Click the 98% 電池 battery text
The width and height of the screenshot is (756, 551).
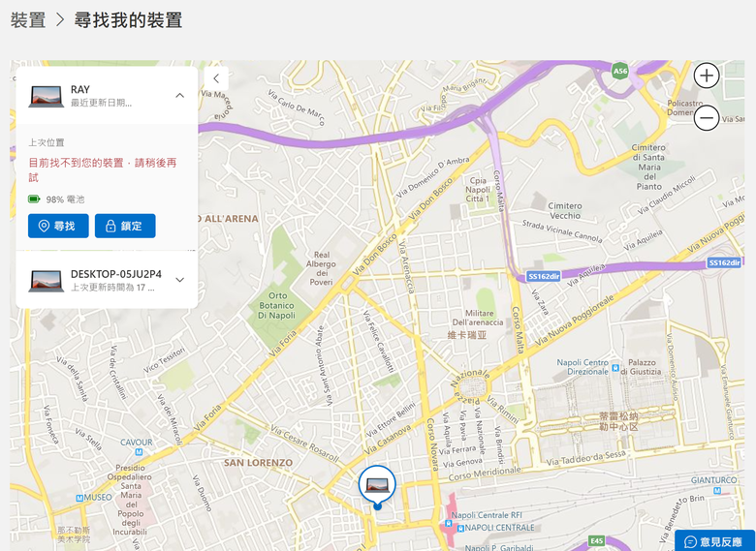click(x=66, y=199)
